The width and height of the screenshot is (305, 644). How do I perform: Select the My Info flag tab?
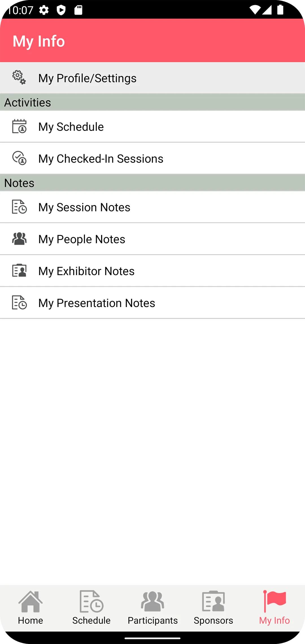(274, 607)
